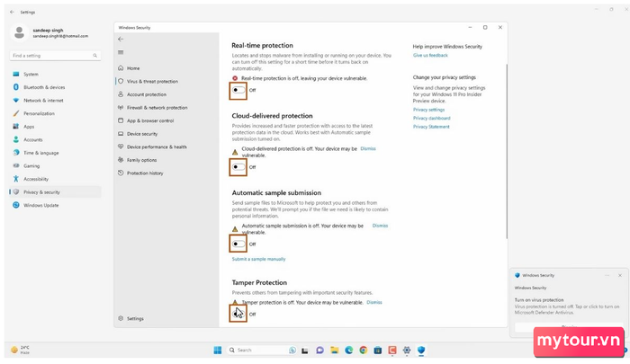
Task: Open red C app on taskbar
Action: (x=392, y=350)
